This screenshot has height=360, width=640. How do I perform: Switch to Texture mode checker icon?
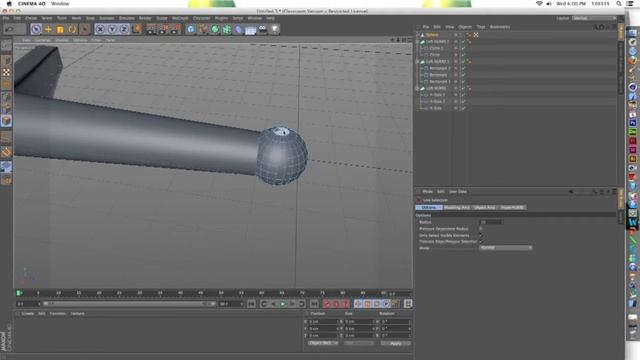[x=6, y=72]
